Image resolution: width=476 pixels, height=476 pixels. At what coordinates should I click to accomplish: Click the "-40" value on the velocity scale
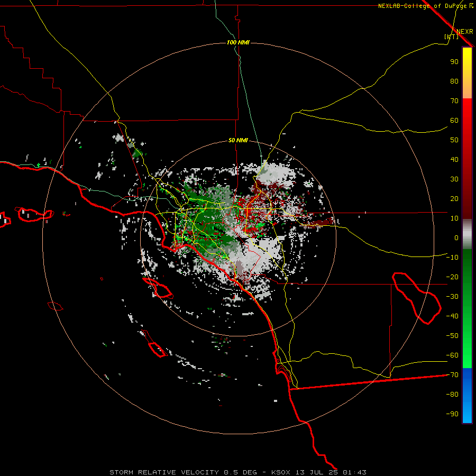click(x=452, y=316)
